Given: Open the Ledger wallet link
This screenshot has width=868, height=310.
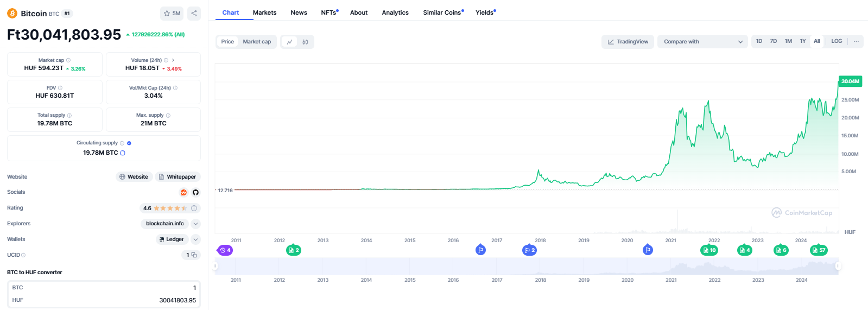Looking at the screenshot, I should coord(172,239).
